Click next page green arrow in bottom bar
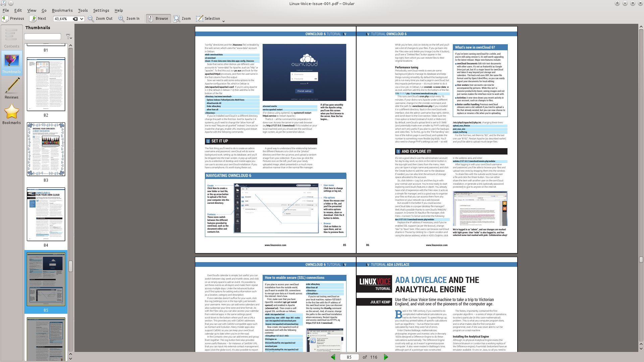Screen dimensions: 644x362 (x=386, y=357)
